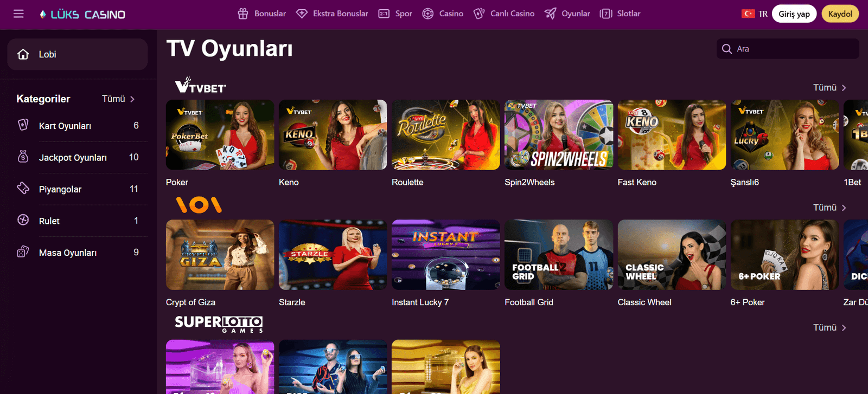Open the Fast Keno game thumbnail
Screen dimensions: 868x394
tap(672, 135)
